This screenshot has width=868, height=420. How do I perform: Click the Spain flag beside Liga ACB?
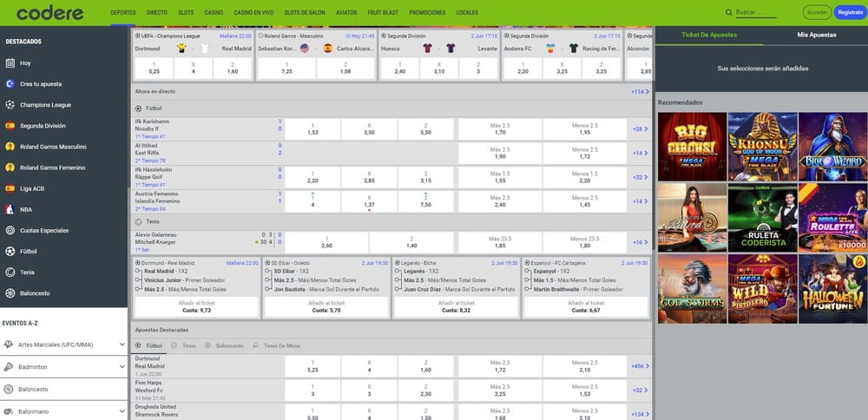10,188
